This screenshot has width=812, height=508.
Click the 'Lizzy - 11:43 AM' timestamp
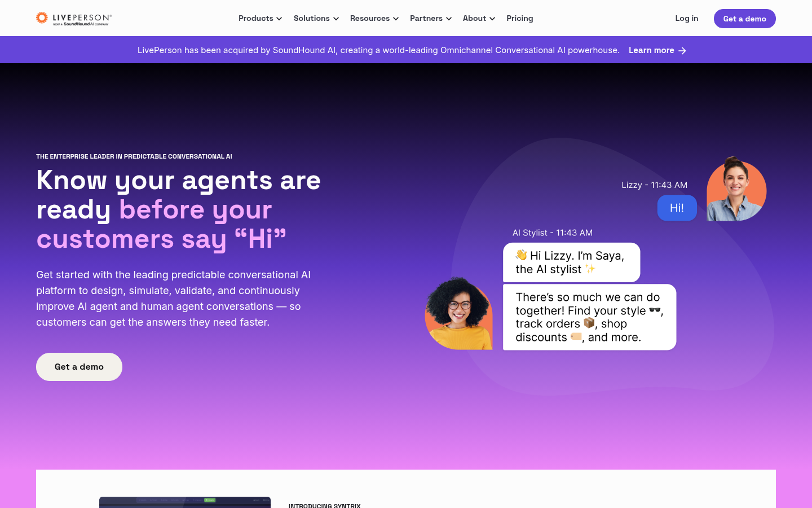(x=655, y=185)
